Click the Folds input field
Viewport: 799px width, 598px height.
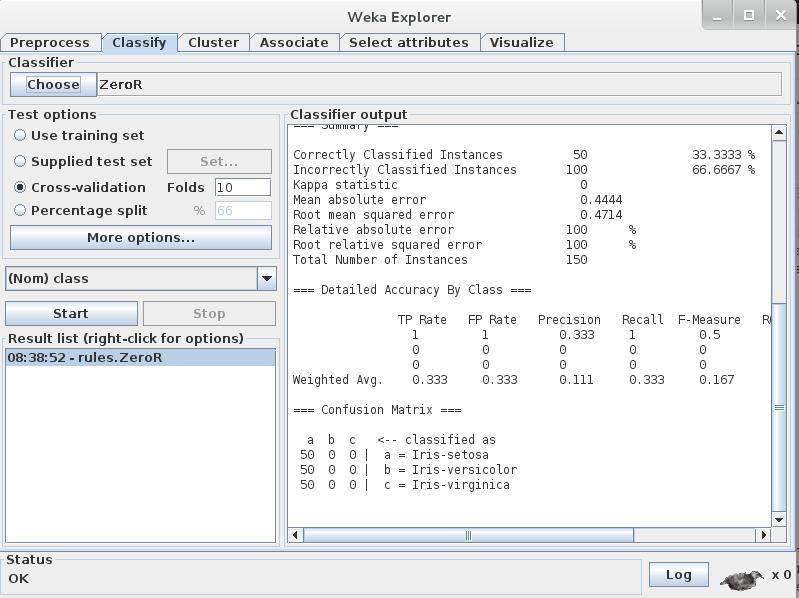[x=243, y=187]
